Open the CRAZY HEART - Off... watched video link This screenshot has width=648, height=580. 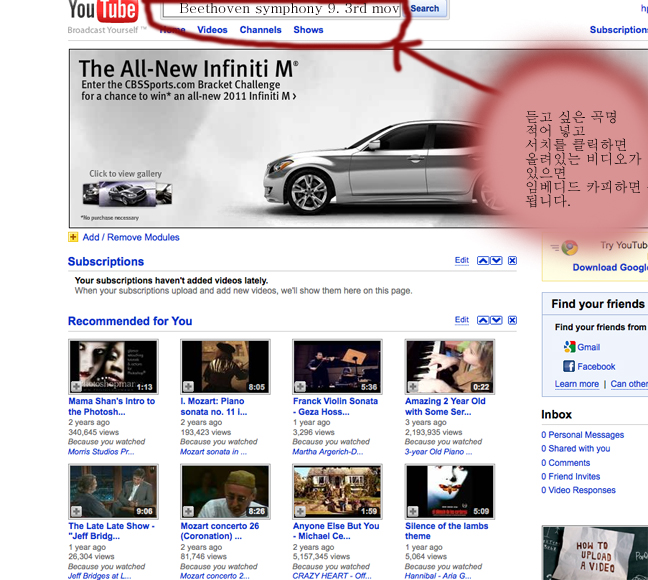click(x=332, y=576)
